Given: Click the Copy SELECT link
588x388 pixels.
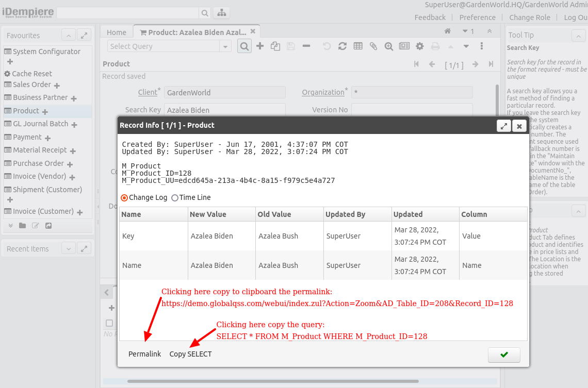Looking at the screenshot, I should tap(190, 354).
